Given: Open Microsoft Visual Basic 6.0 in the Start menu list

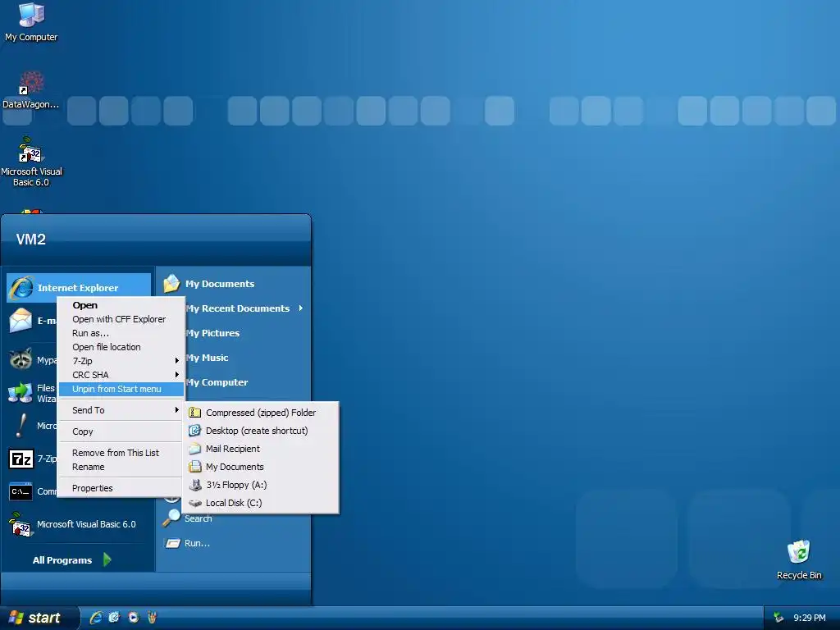Looking at the screenshot, I should click(x=75, y=524).
